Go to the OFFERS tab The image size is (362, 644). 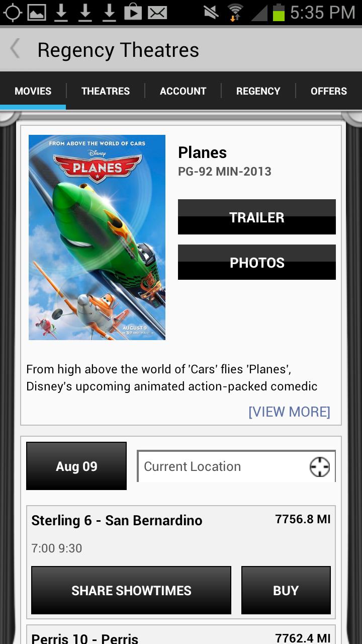tap(329, 91)
